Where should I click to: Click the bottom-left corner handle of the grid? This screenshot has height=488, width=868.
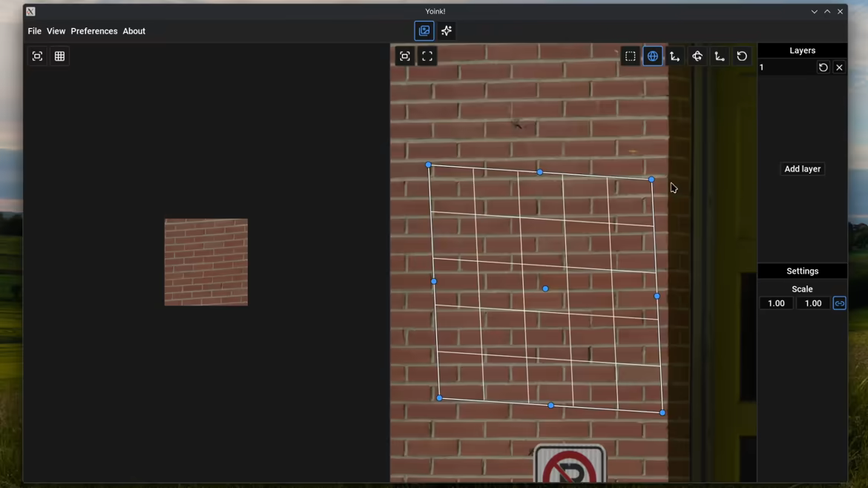point(439,398)
